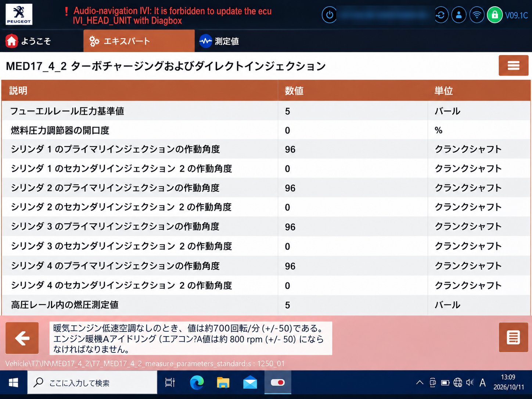Switch to the エキスパート tab
The image size is (532, 399).
(x=139, y=41)
